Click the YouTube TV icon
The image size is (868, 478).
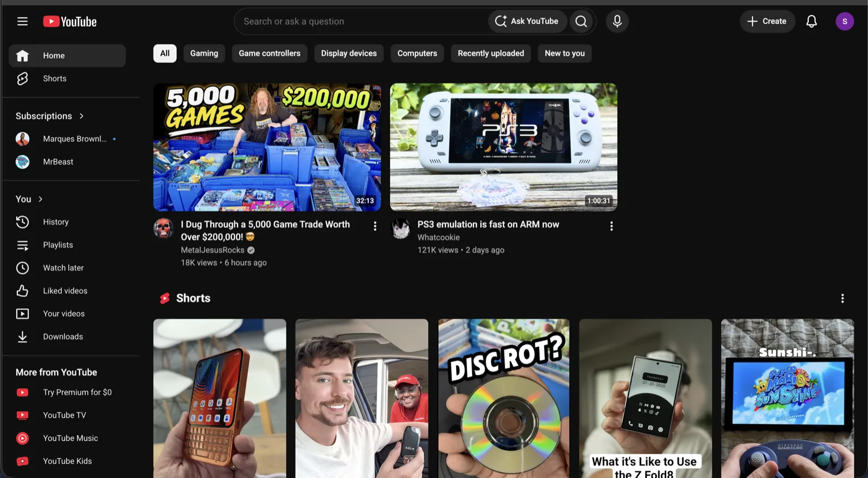pos(22,415)
